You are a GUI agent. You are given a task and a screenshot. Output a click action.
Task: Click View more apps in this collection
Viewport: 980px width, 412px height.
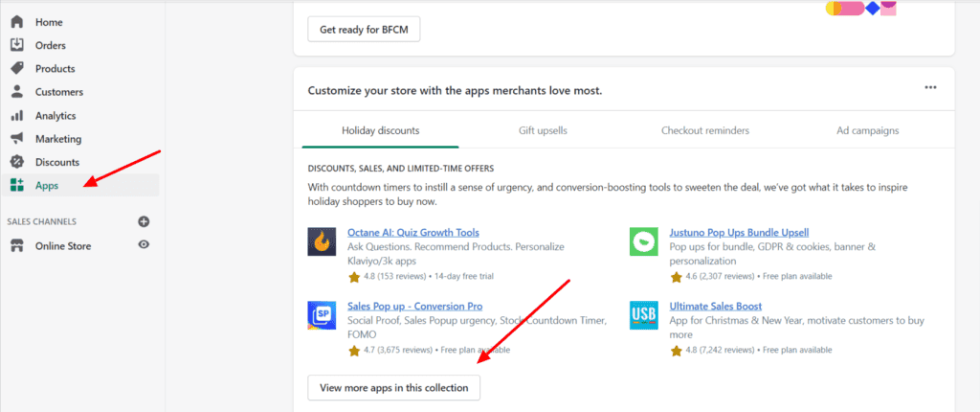coord(393,388)
